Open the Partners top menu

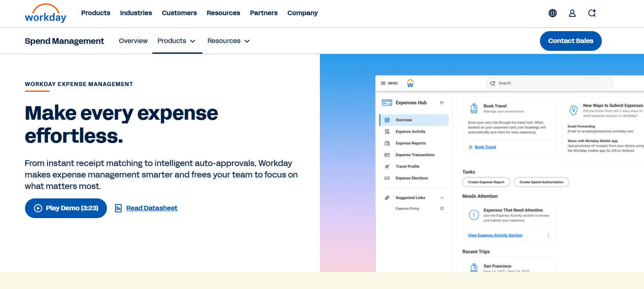[x=264, y=13]
